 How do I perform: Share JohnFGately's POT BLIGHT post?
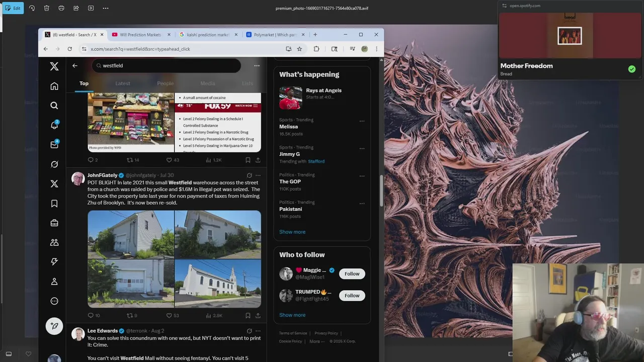click(x=258, y=315)
